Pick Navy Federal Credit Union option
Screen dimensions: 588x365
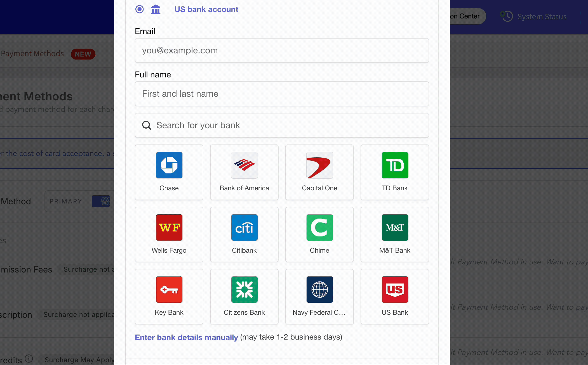[319, 297]
